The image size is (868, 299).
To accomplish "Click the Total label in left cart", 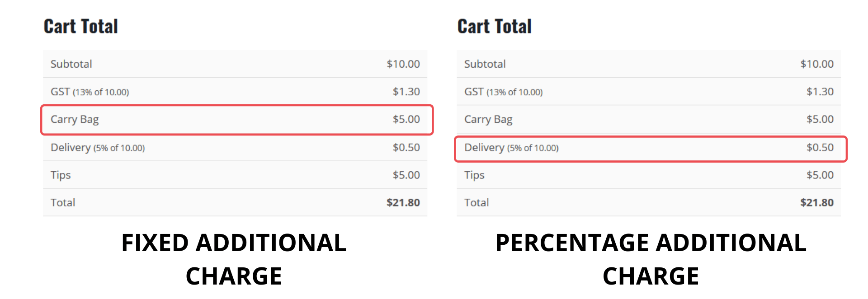I will click(63, 202).
